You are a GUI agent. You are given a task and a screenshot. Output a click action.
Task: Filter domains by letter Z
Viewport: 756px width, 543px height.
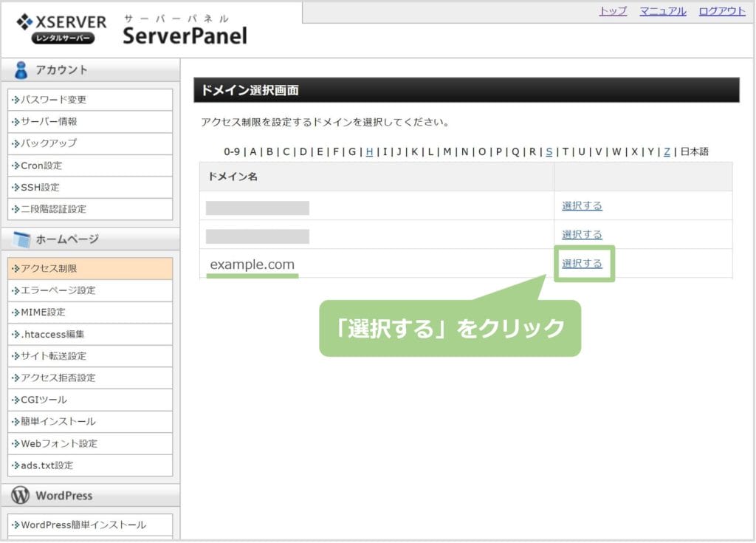(667, 152)
